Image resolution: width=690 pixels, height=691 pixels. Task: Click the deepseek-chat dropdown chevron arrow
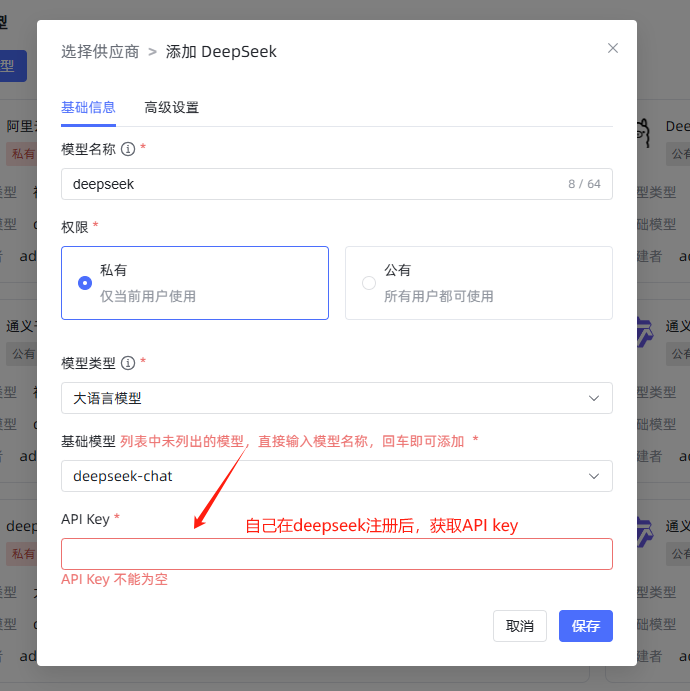(594, 476)
